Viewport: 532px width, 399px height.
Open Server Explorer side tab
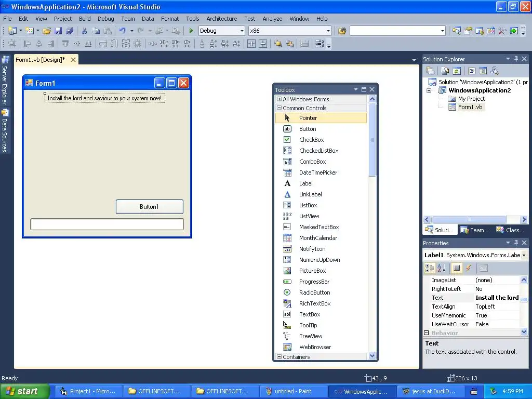5,81
